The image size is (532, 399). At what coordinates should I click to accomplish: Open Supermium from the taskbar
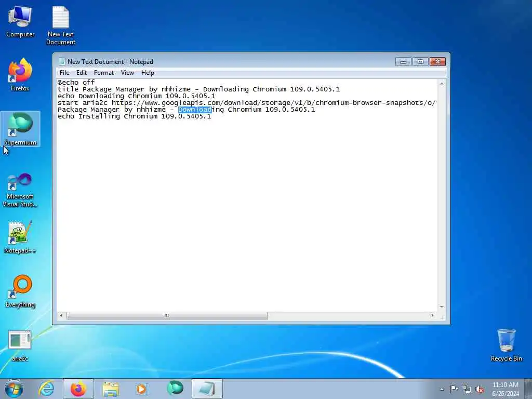coord(175,389)
